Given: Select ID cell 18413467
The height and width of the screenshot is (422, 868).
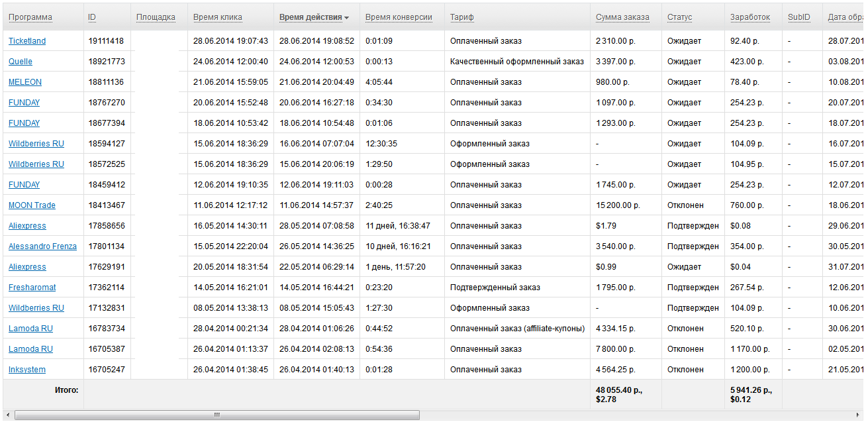Looking at the screenshot, I should pos(107,205).
